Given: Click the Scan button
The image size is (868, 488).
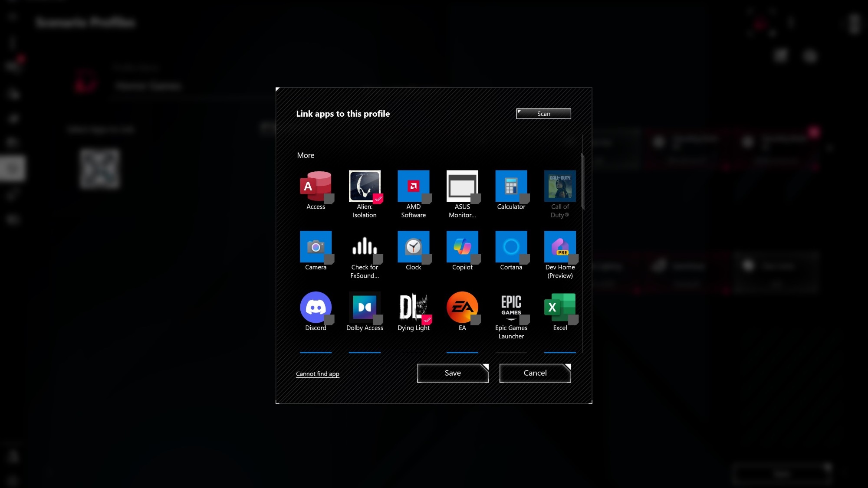Looking at the screenshot, I should 543,114.
